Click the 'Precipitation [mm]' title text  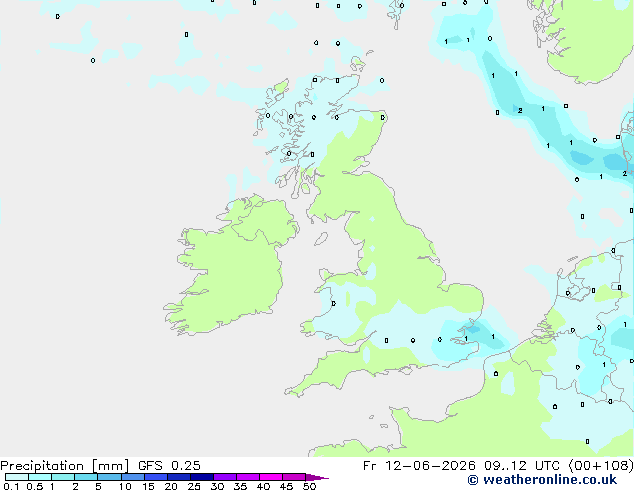pos(64,466)
